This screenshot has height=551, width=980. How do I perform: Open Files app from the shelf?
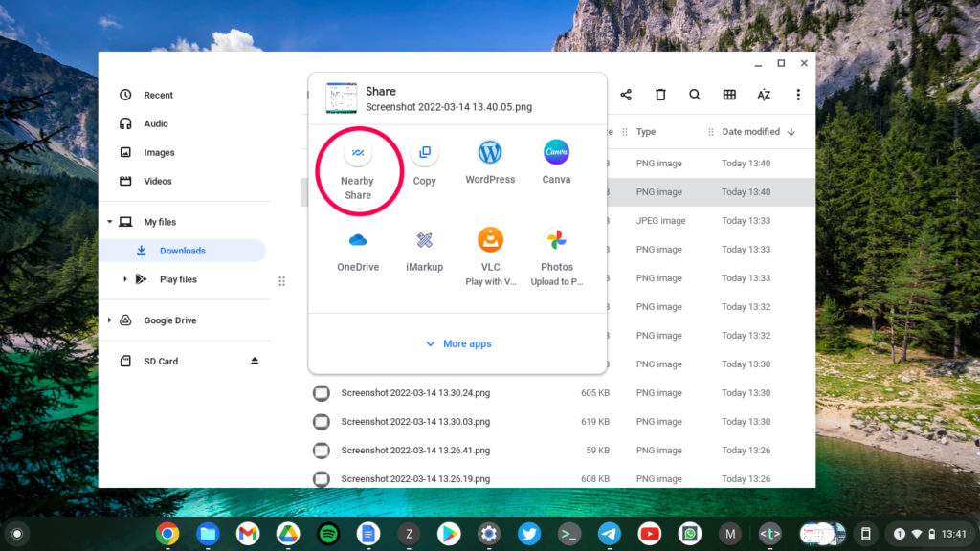208,534
